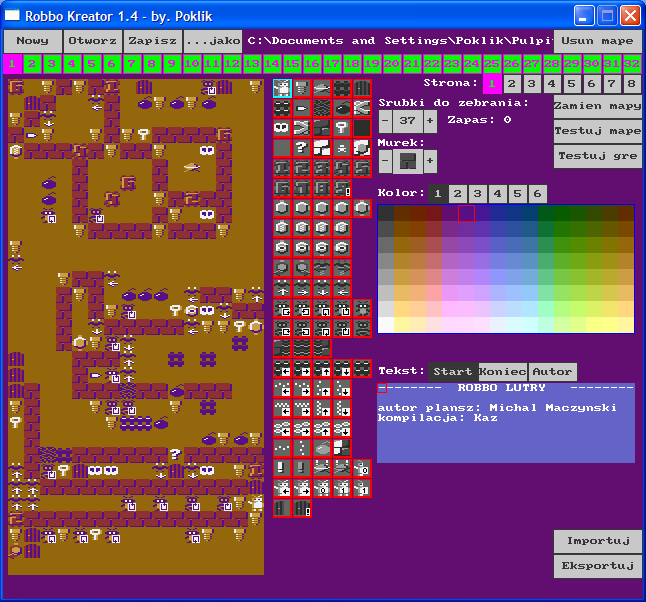This screenshot has height=602, width=646.
Task: Switch Strona to page 5
Action: tap(571, 84)
